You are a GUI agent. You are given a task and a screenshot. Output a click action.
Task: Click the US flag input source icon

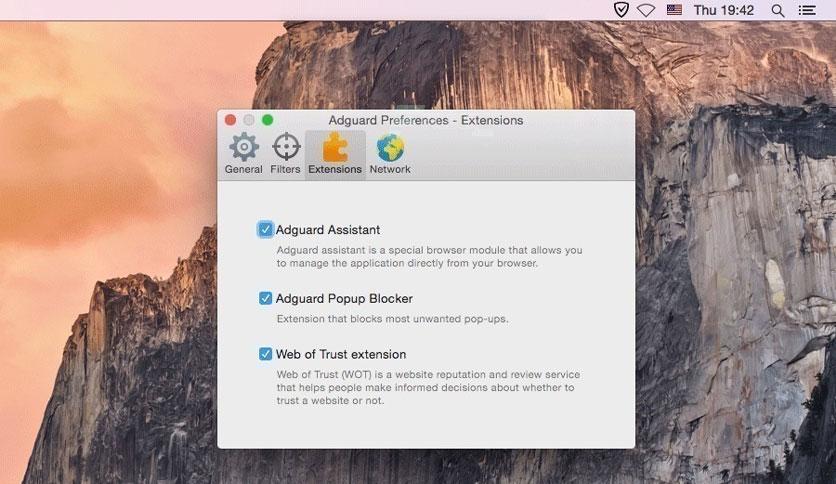pyautogui.click(x=674, y=10)
